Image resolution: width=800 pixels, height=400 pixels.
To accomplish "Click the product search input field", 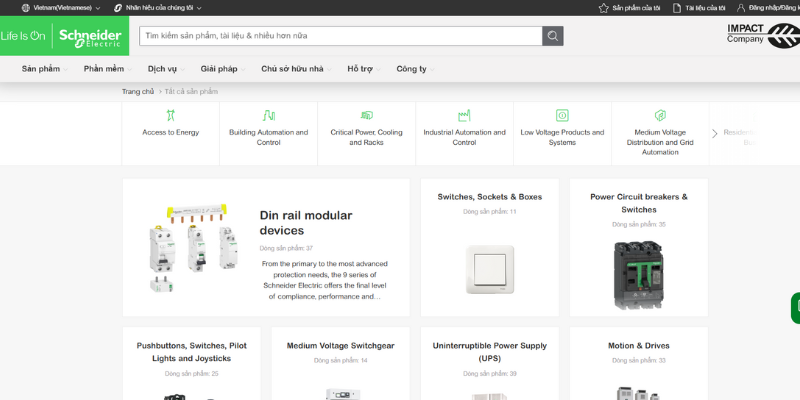I will [340, 36].
